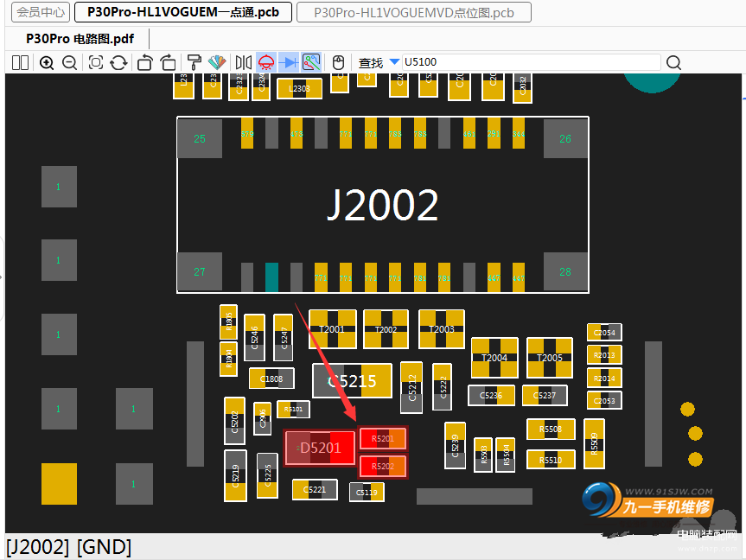Select resistor R5509
Viewport: 746px width, 560px height.
pos(594,443)
